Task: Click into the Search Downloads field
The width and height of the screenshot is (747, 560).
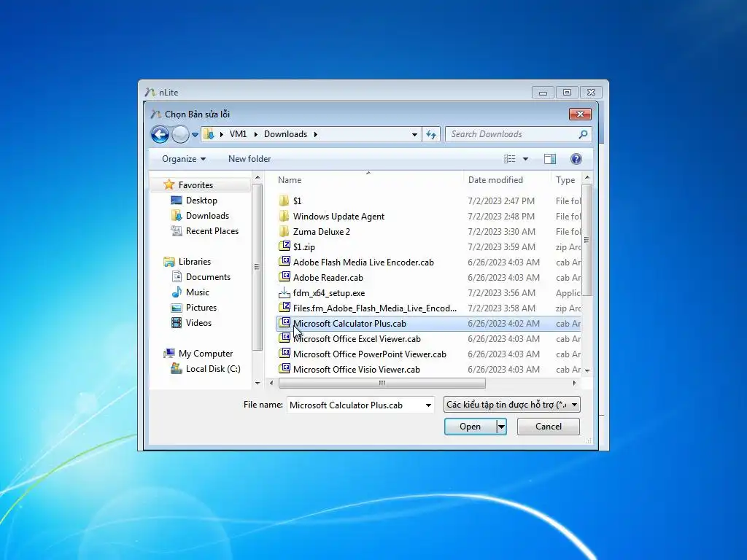Action: [x=512, y=134]
